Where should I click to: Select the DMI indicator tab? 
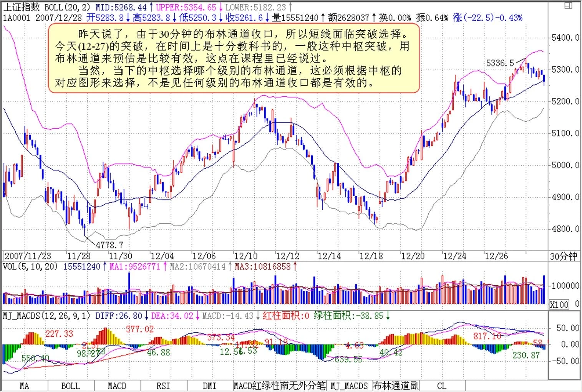(210, 386)
